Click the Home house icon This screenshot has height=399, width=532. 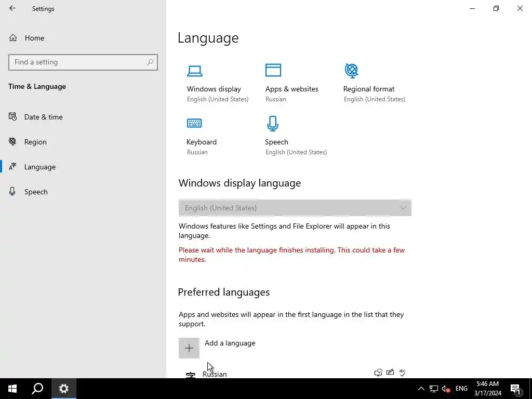pyautogui.click(x=13, y=37)
